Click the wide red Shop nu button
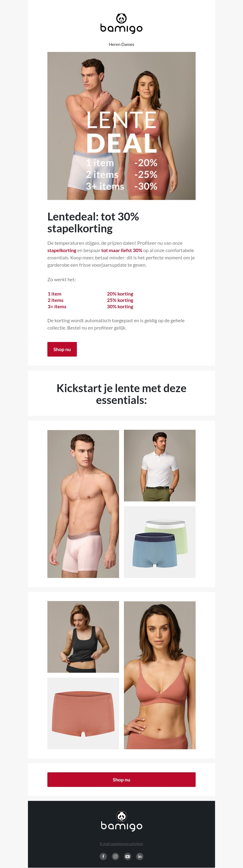This screenshot has height=868, width=243. [121, 780]
